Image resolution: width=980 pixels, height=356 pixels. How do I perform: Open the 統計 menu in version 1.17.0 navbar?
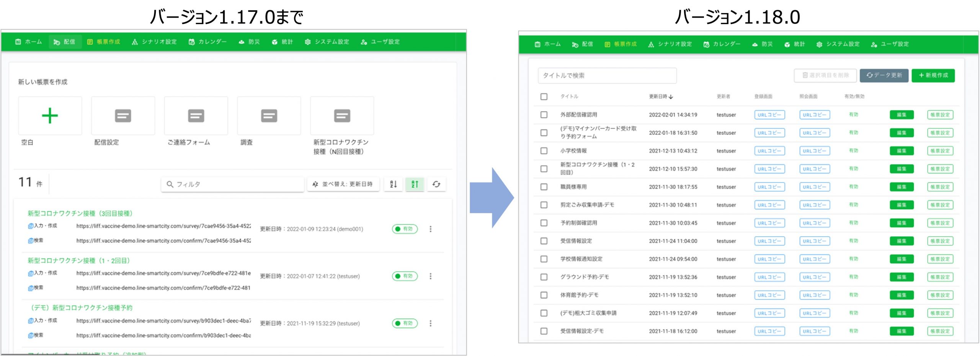[283, 42]
